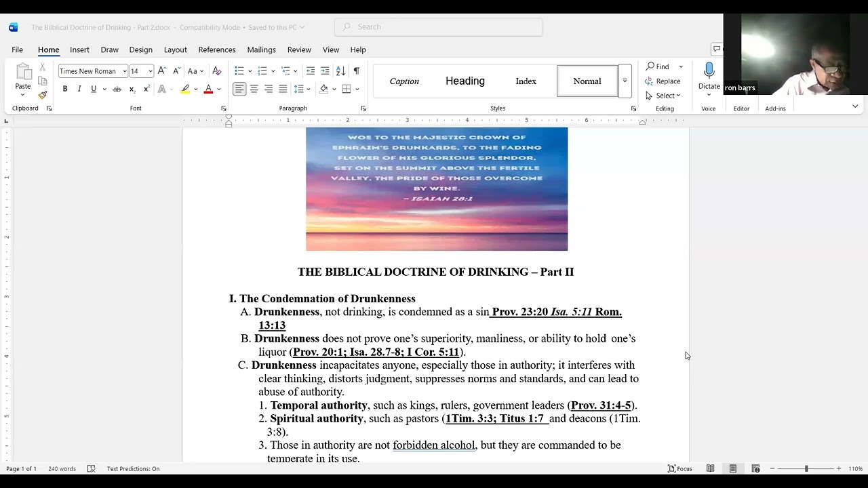The image size is (868, 488).
Task: Clear all formatting icon
Action: 216,71
